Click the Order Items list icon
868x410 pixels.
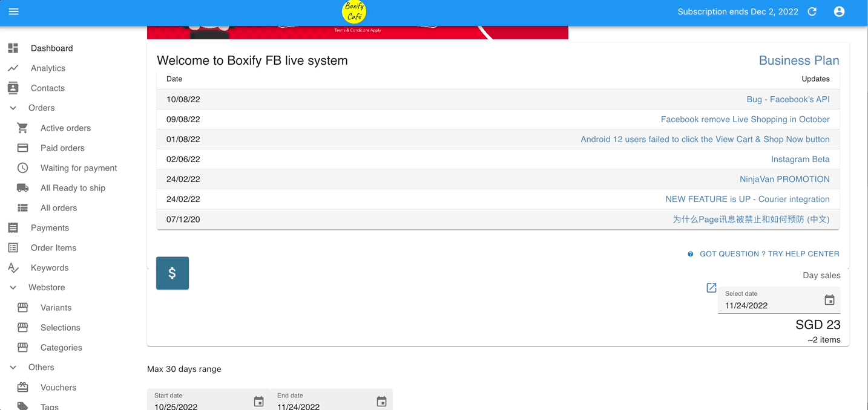13,248
